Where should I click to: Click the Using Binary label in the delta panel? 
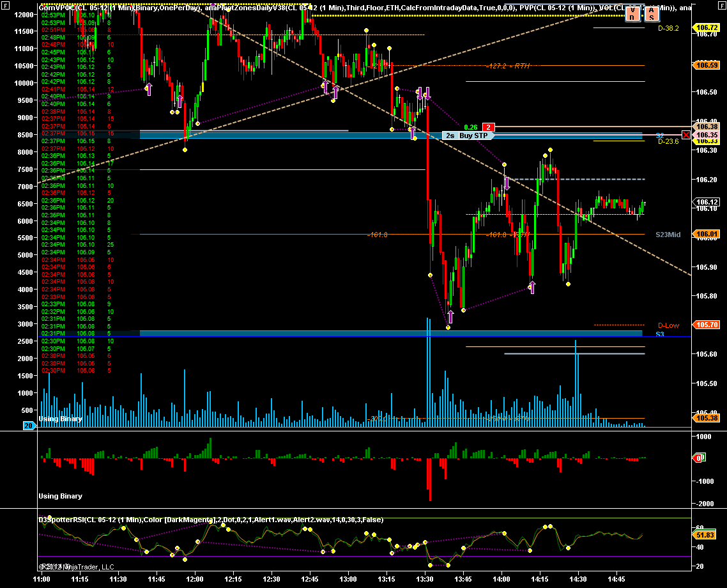60,496
